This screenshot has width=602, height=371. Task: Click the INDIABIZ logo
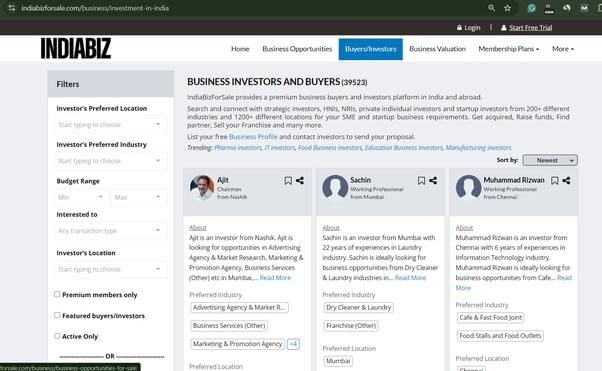[x=76, y=48]
